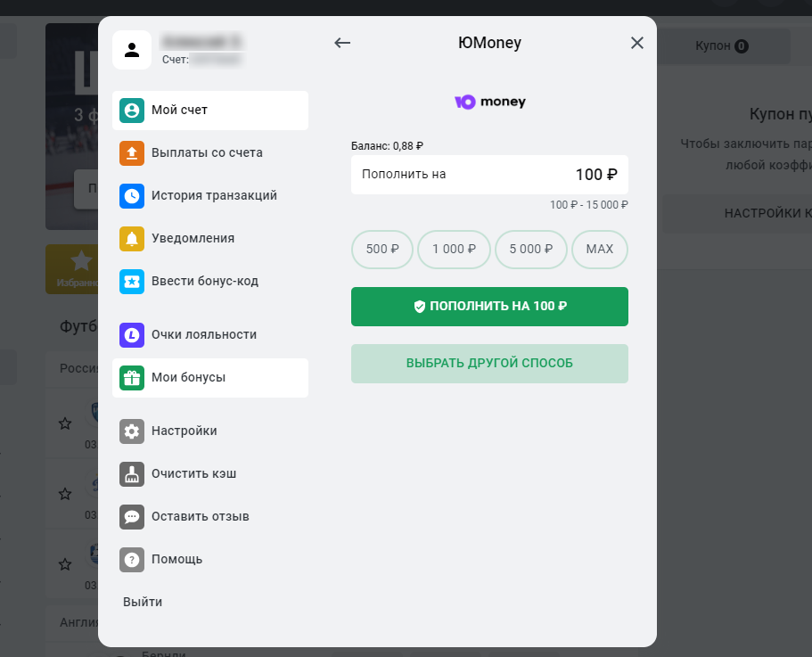812x657 pixels.
Task: Click the question mark Помощь icon
Action: (x=132, y=560)
